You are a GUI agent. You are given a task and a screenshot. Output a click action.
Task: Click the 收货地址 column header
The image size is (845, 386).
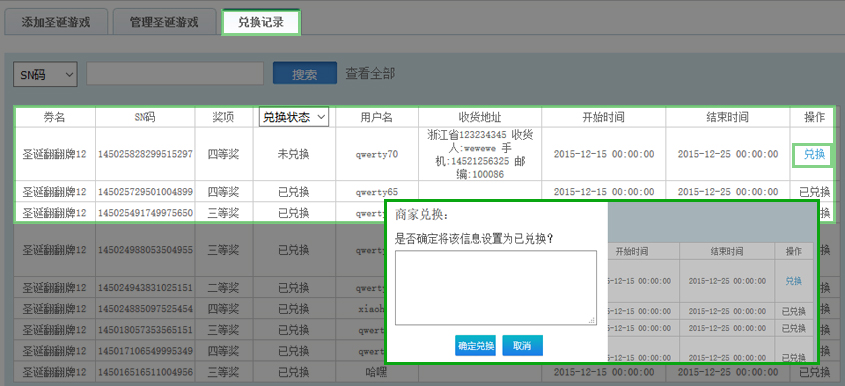tap(480, 117)
